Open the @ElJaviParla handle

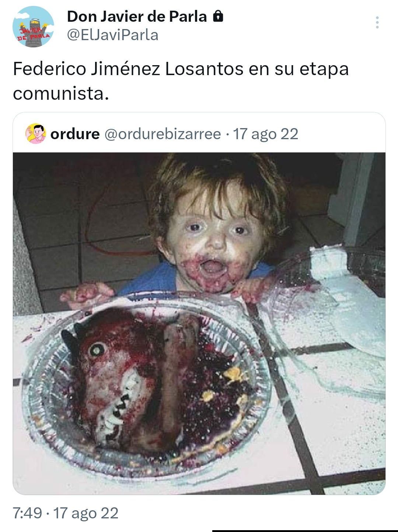coord(112,35)
